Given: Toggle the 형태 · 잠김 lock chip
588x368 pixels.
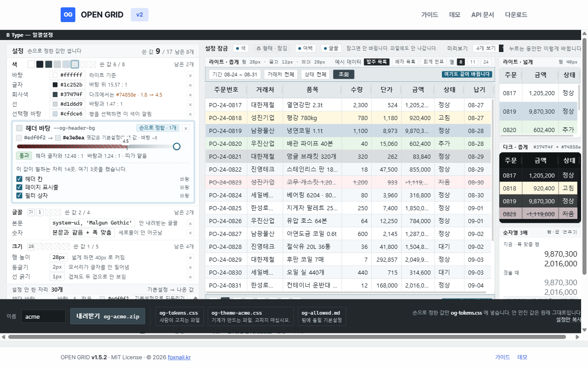Looking at the screenshot, I should click(x=272, y=48).
